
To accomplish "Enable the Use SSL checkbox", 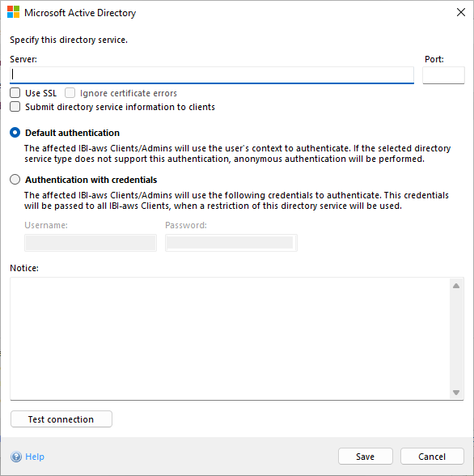I will [15, 93].
